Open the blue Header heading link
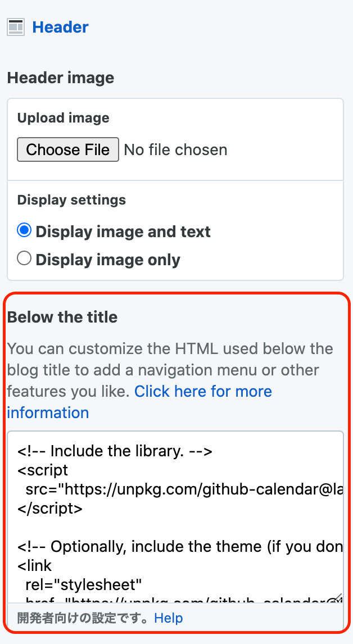This screenshot has width=353, height=644. [60, 26]
